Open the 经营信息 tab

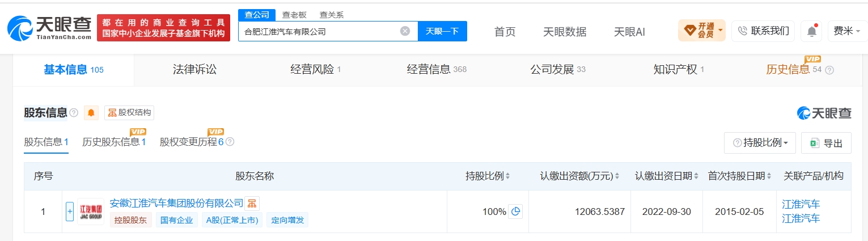(437, 70)
